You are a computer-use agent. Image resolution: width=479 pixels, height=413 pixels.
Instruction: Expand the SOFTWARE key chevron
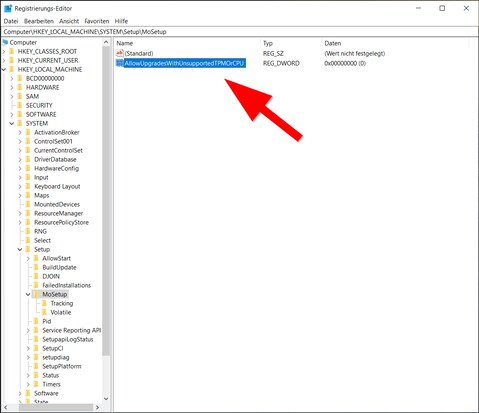tap(12, 114)
